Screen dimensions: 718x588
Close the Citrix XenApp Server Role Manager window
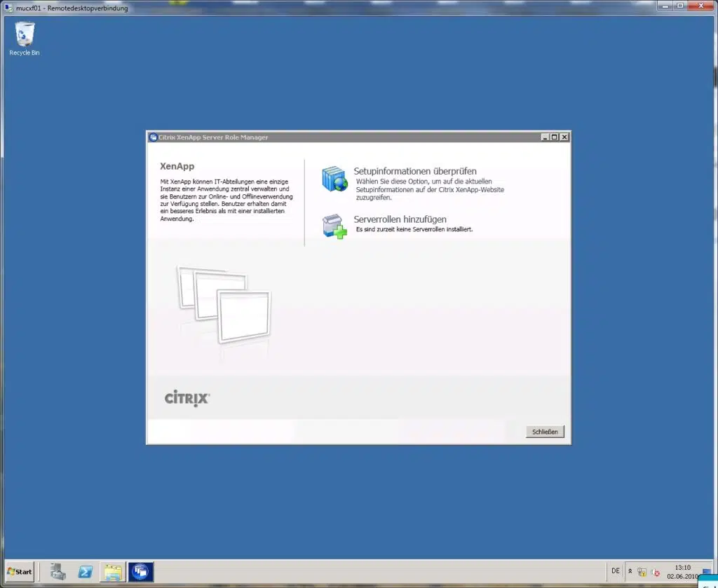pyautogui.click(x=564, y=137)
